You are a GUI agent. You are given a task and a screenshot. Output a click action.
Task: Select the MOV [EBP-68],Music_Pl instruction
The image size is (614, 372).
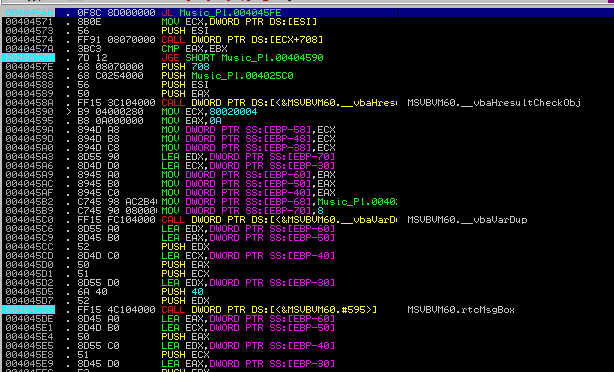(279, 202)
